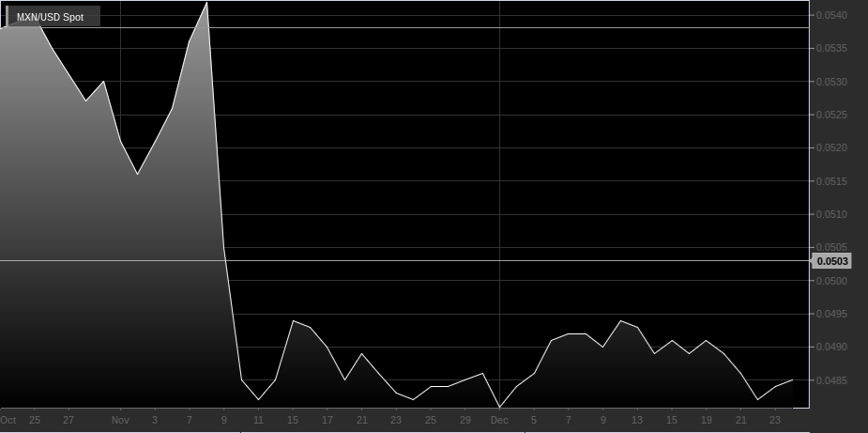Select the 0.0540 price axis label

tap(832, 16)
